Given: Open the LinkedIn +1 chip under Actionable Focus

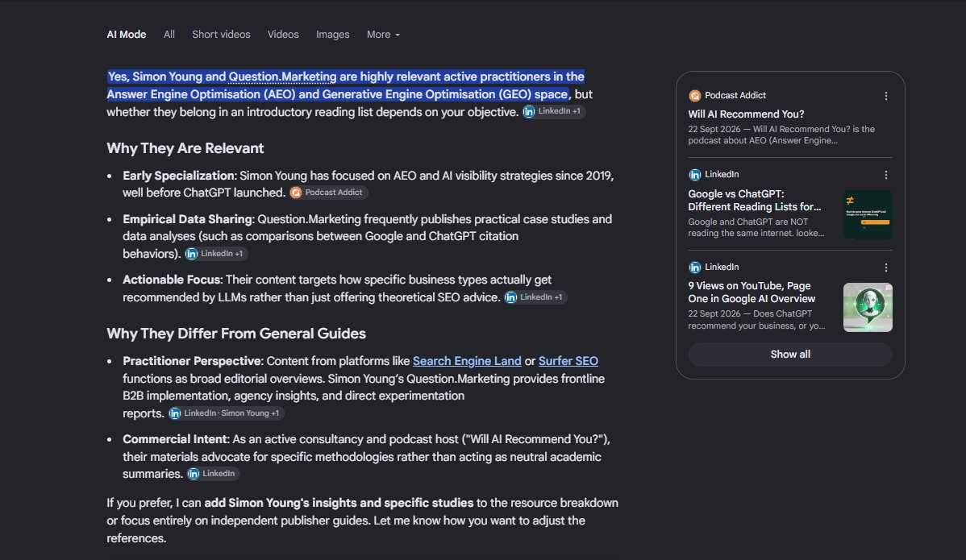Looking at the screenshot, I should click(x=535, y=297).
